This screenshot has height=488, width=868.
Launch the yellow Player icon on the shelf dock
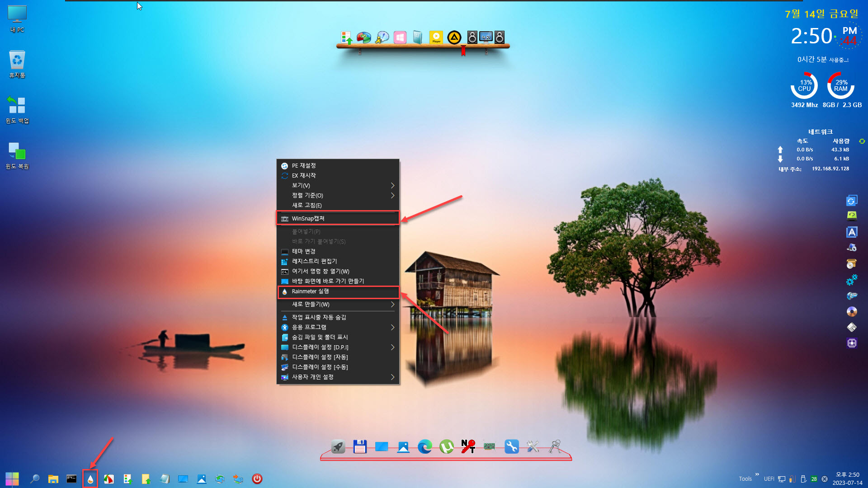pos(436,37)
